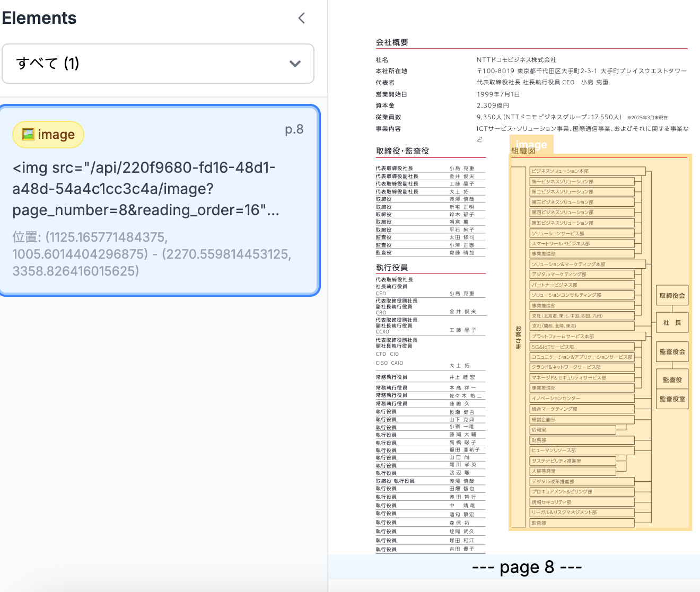Screen dimensions: 700x592
Task: Open the すべて (1) filter dropdown
Action: point(158,64)
